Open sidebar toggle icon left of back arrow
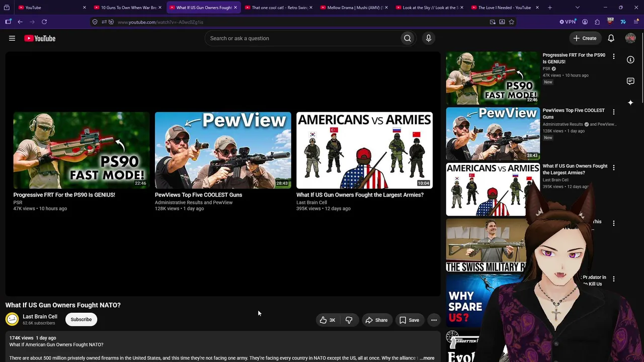This screenshot has height=362, width=644. click(x=8, y=22)
